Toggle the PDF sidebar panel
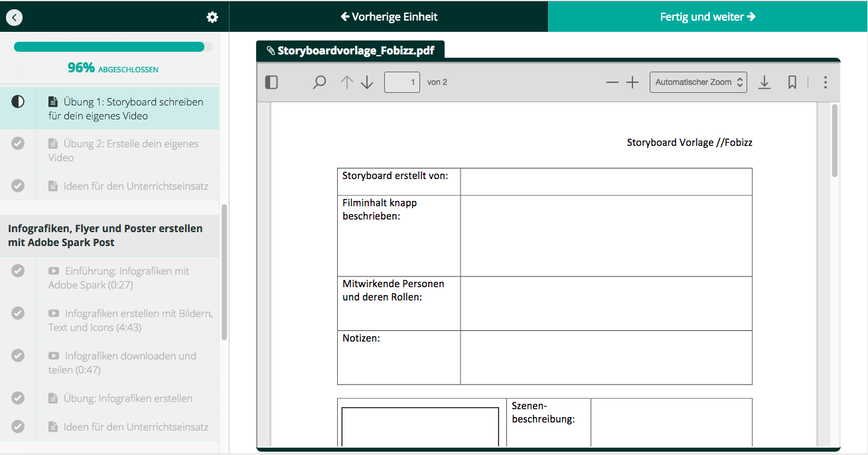Viewport: 868px width, 455px height. [x=271, y=82]
